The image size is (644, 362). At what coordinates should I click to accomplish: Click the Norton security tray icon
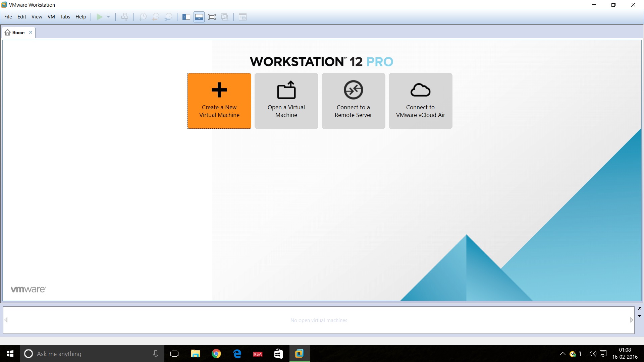[573, 354]
